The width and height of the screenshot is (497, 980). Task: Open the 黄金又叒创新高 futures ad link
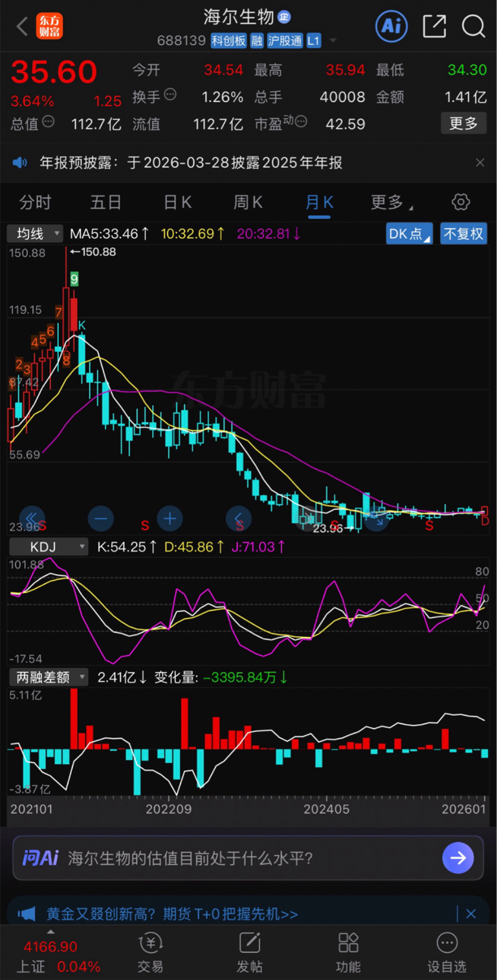click(172, 914)
